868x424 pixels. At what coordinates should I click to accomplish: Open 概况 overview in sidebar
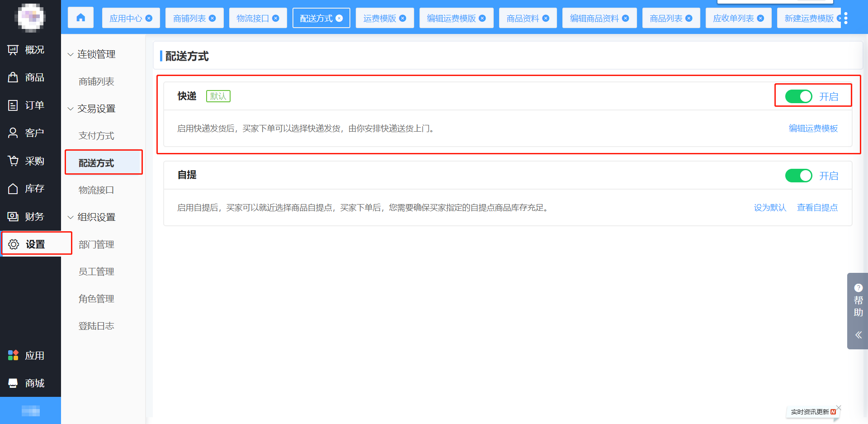(x=26, y=50)
